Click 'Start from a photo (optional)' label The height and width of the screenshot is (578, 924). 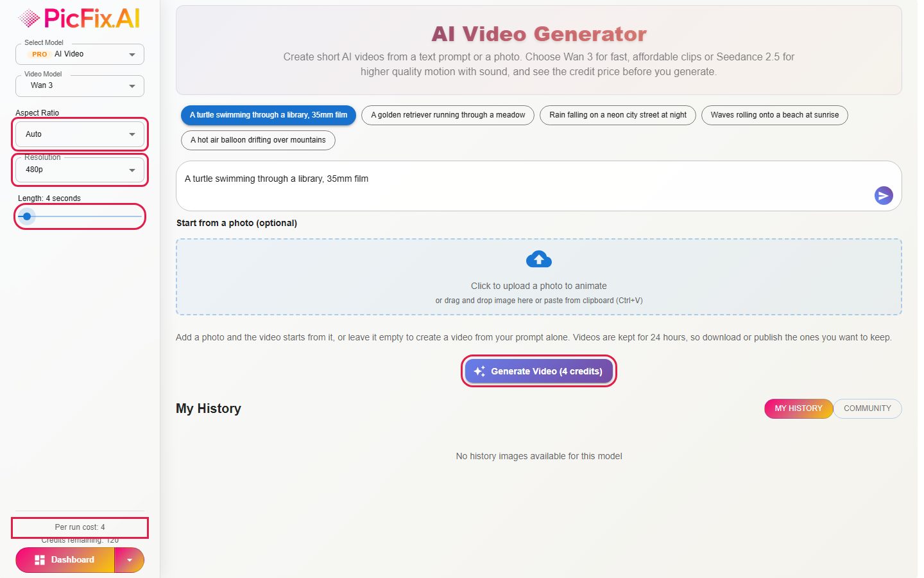[237, 223]
